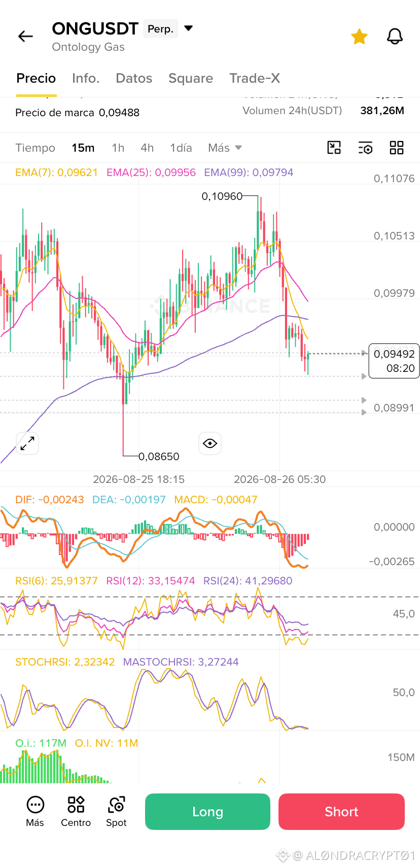Click the RSI(6) value label

pyautogui.click(x=56, y=581)
